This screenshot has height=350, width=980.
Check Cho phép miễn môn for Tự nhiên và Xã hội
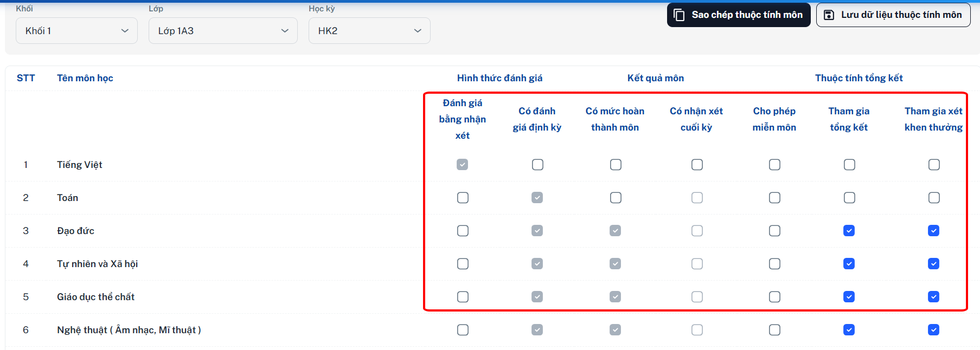(774, 263)
